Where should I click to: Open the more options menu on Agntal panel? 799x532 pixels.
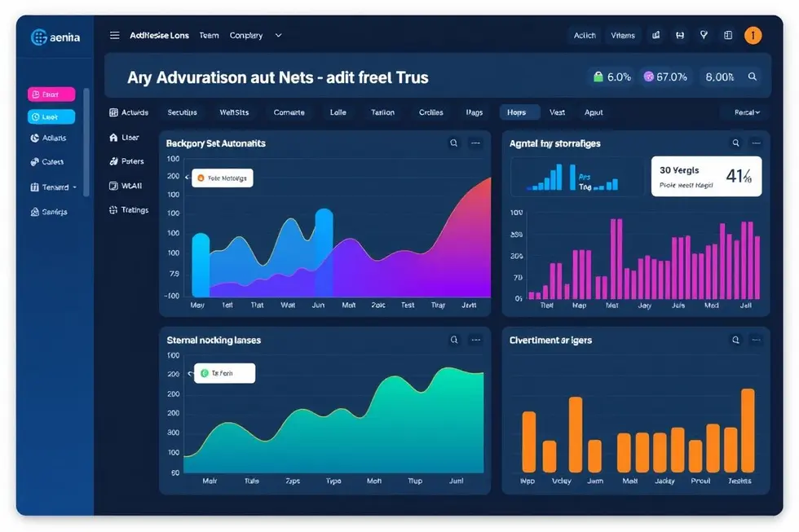click(757, 143)
